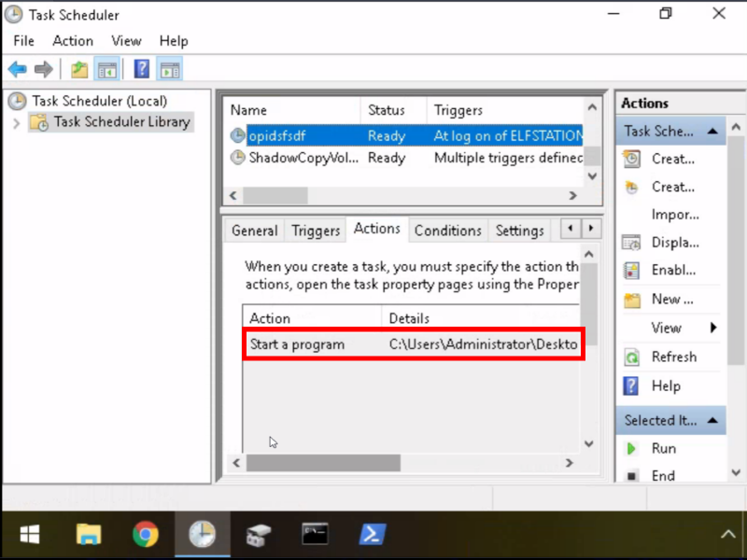Select the ShadowCopyVol... task row
Screen dimensions: 747x560
303,158
